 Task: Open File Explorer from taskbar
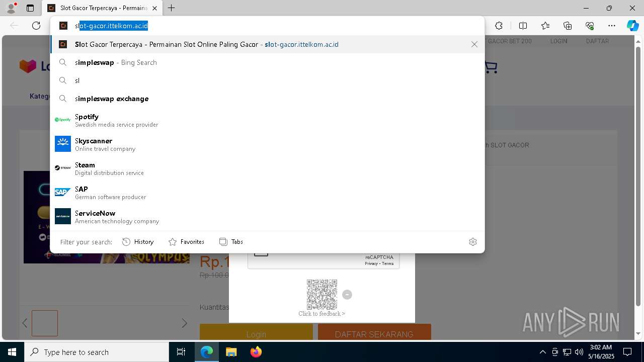[231, 352]
